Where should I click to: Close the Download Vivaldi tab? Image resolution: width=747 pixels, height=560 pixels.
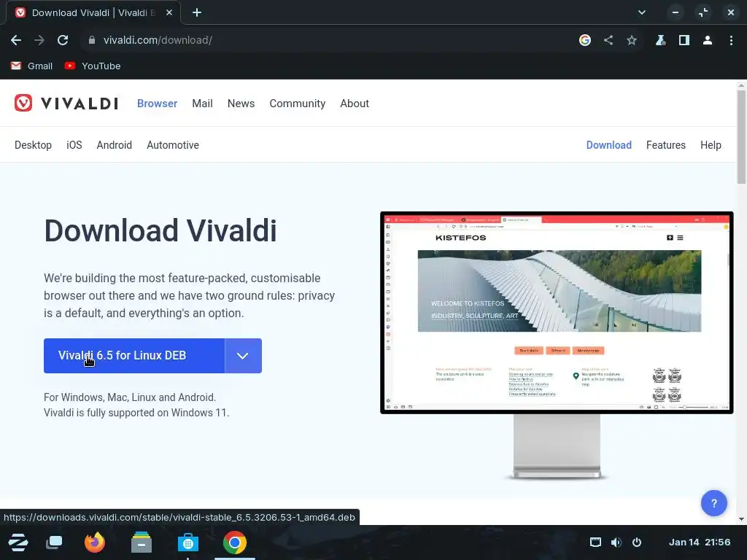click(169, 13)
